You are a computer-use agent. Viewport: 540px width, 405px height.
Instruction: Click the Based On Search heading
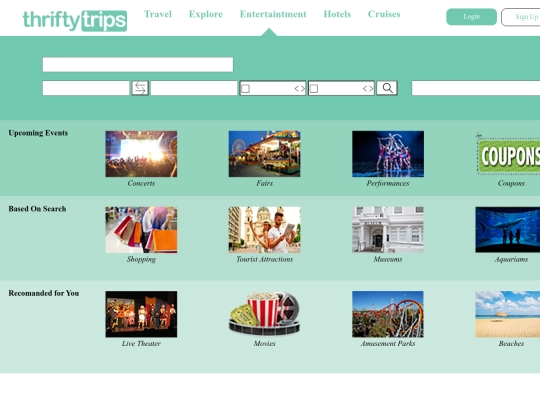37,209
